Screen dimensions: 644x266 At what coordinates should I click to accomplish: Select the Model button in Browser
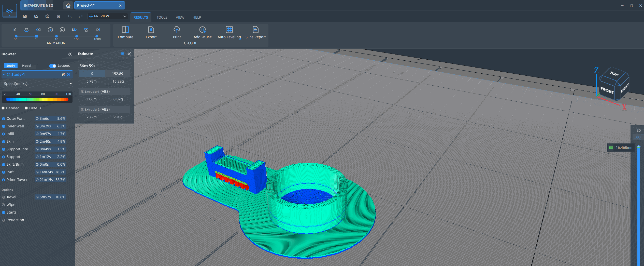pos(26,66)
